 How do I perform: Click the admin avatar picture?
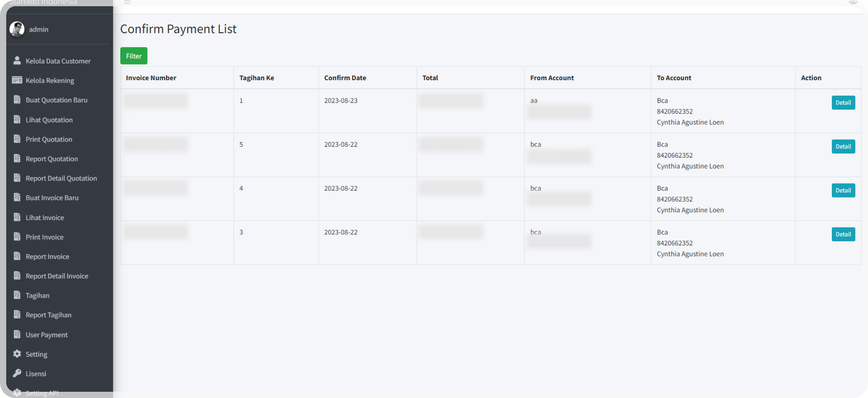pyautogui.click(x=17, y=29)
